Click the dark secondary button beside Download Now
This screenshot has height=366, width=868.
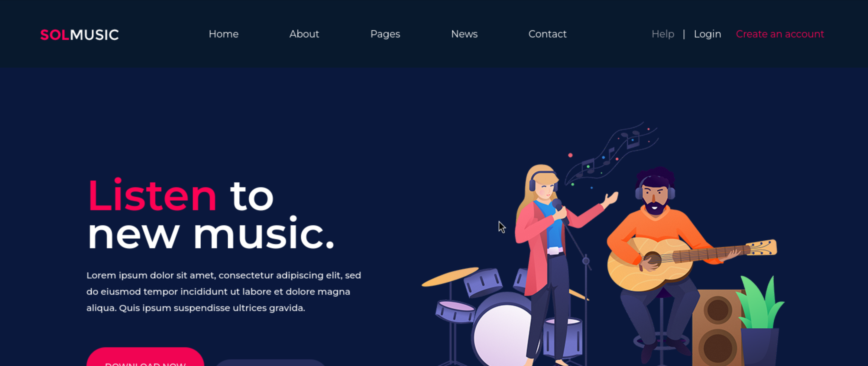(x=270, y=363)
